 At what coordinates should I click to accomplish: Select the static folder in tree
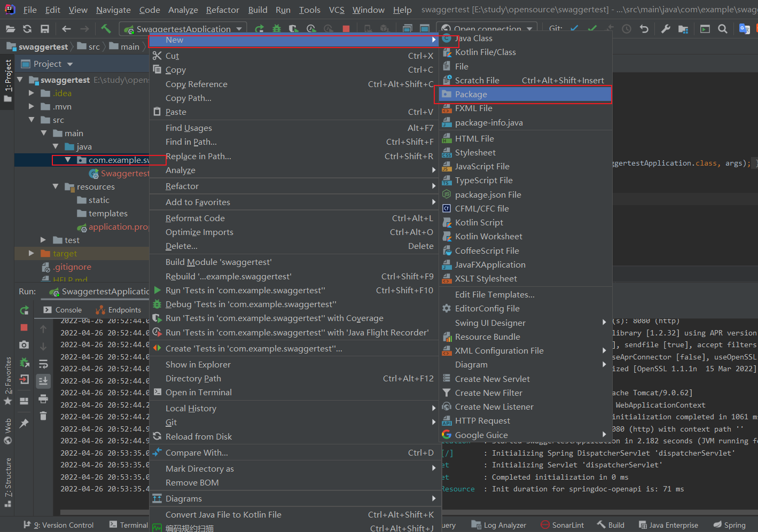point(93,200)
